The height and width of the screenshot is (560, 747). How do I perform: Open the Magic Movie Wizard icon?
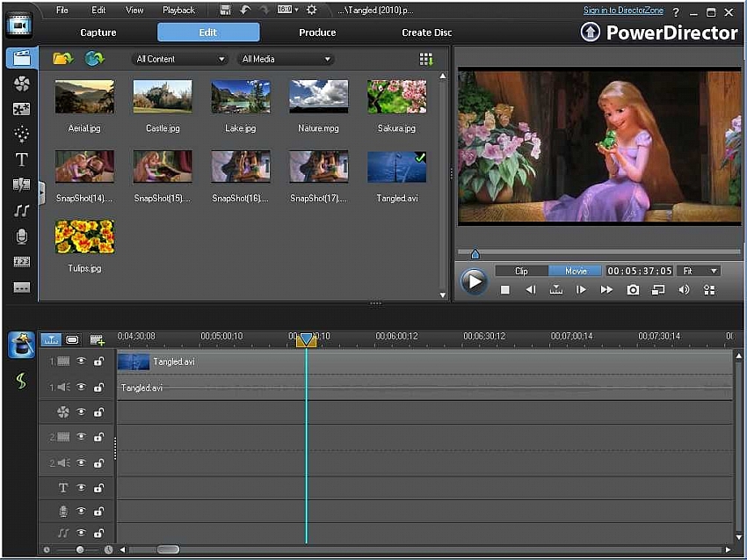pos(22,345)
